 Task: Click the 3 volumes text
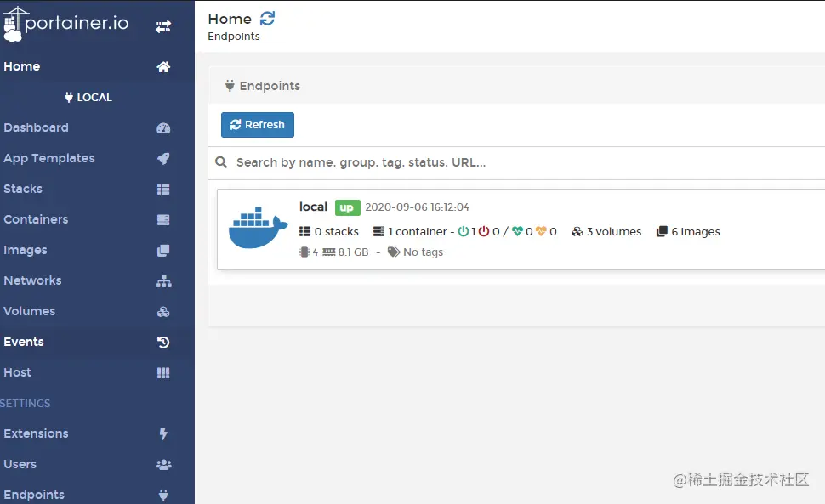click(x=614, y=232)
